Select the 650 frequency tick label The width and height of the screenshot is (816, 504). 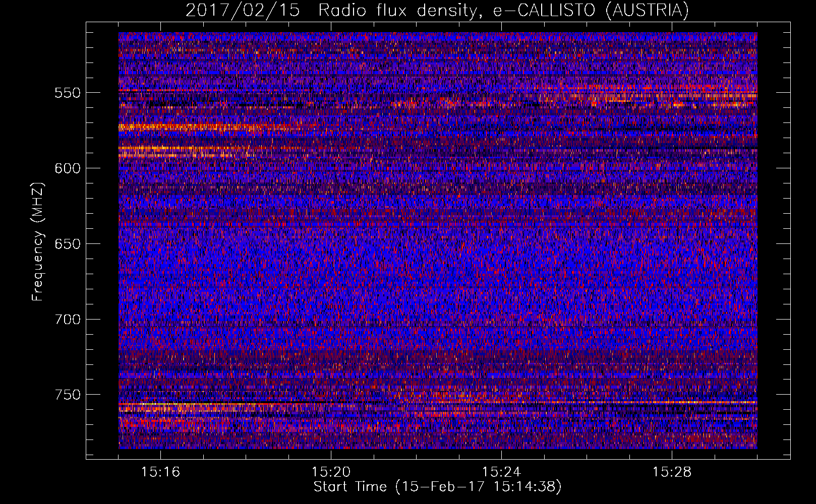(x=68, y=244)
